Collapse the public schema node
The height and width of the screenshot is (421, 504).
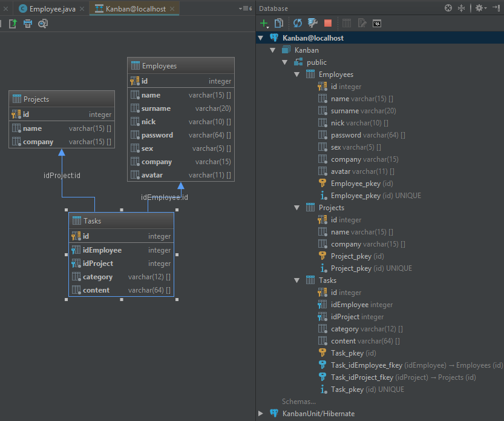click(285, 62)
